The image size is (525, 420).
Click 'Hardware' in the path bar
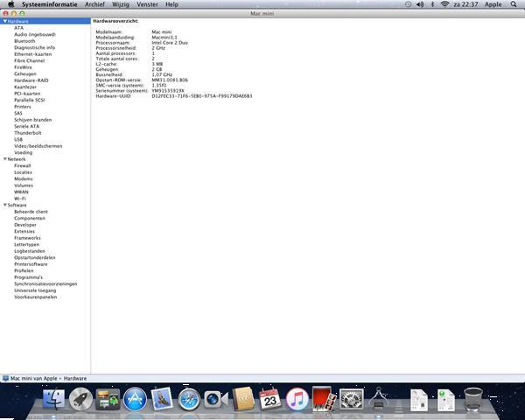[x=75, y=379]
